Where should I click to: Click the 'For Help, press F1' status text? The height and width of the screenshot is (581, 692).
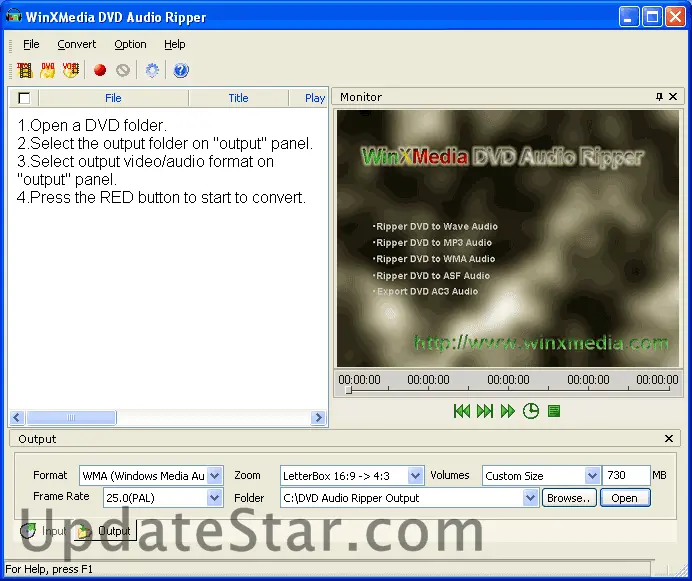[x=49, y=570]
